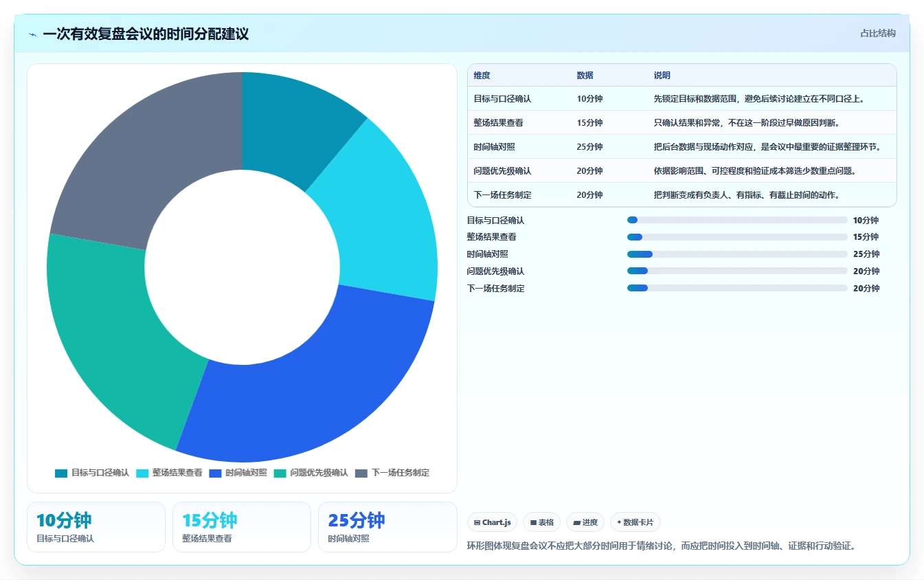Screen dimensions: 924x580
Task: Open the 10分钟 data card
Action: tap(96, 527)
